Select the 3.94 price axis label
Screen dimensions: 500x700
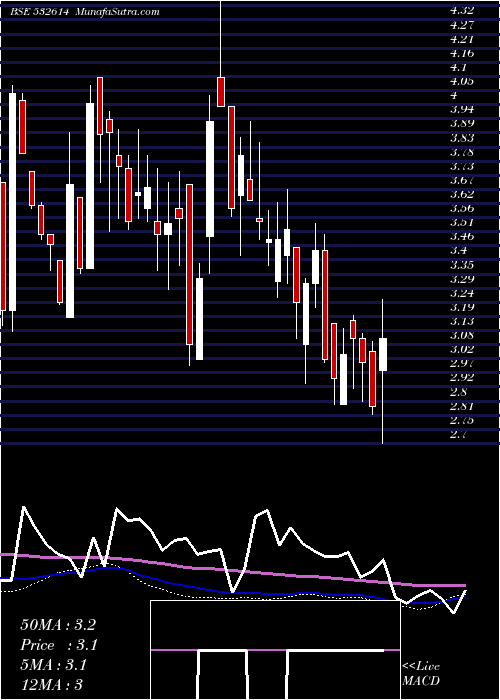coord(462,110)
